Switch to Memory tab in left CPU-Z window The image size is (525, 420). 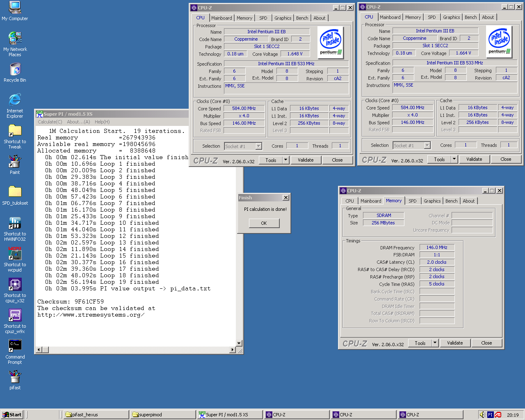tap(244, 18)
